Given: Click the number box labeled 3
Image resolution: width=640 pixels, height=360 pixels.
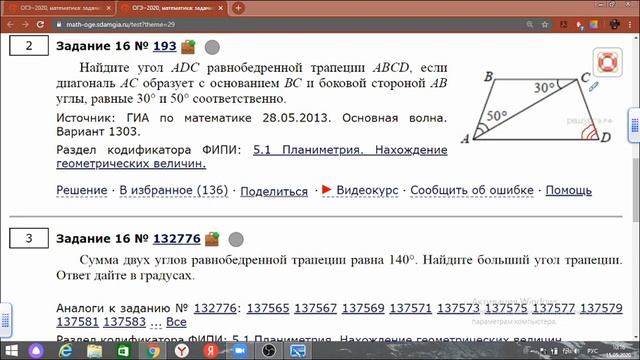Looking at the screenshot, I should (29, 238).
